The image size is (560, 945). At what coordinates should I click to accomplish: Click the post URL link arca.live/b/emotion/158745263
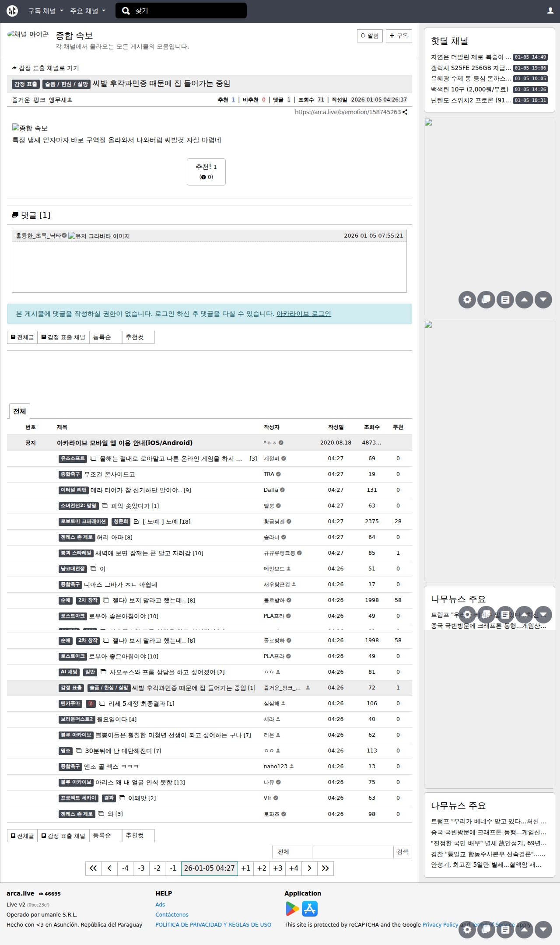(348, 112)
